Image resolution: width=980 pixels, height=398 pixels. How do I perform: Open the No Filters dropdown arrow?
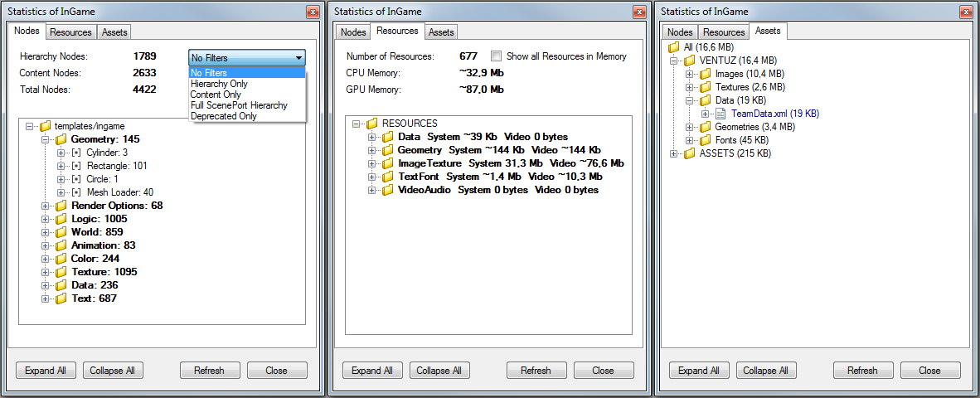point(298,58)
